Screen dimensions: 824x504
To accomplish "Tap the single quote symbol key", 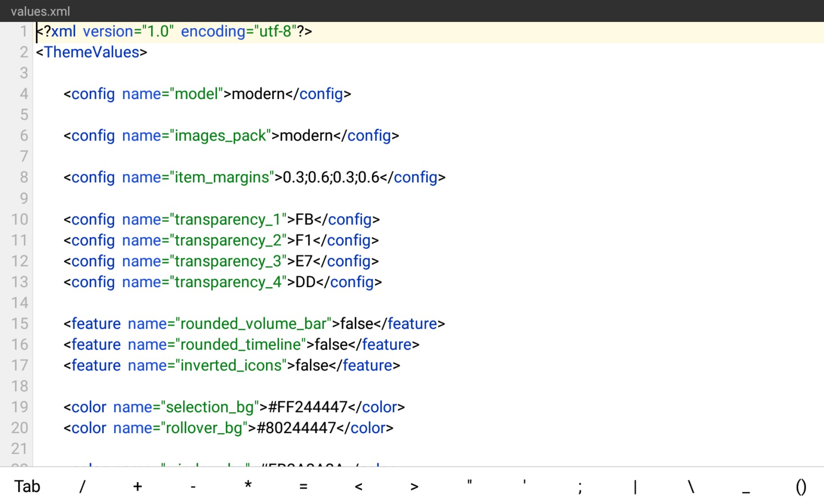I will (525, 486).
